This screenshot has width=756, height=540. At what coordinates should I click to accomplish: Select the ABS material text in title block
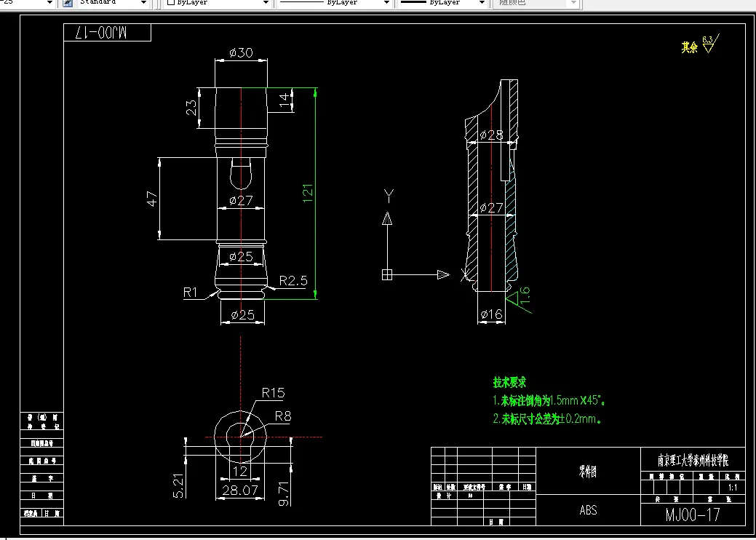click(588, 510)
